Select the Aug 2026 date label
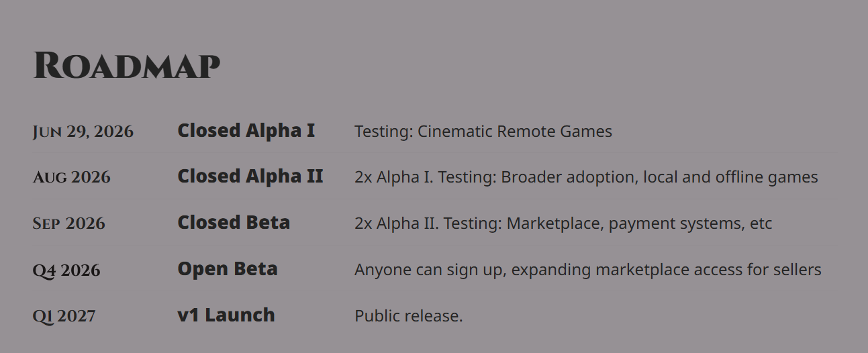This screenshot has height=353, width=868. pyautogui.click(x=72, y=177)
